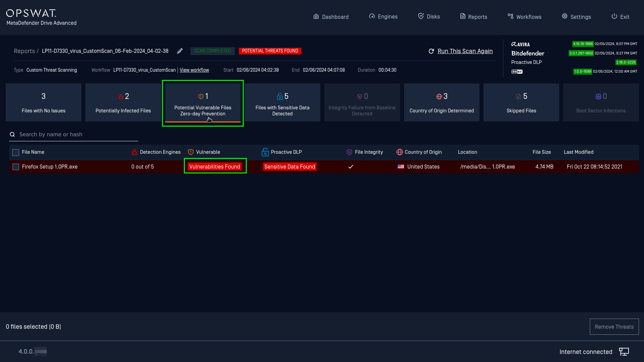The height and width of the screenshot is (362, 644).
Task: Click the search magnifier icon
Action: [x=12, y=135]
